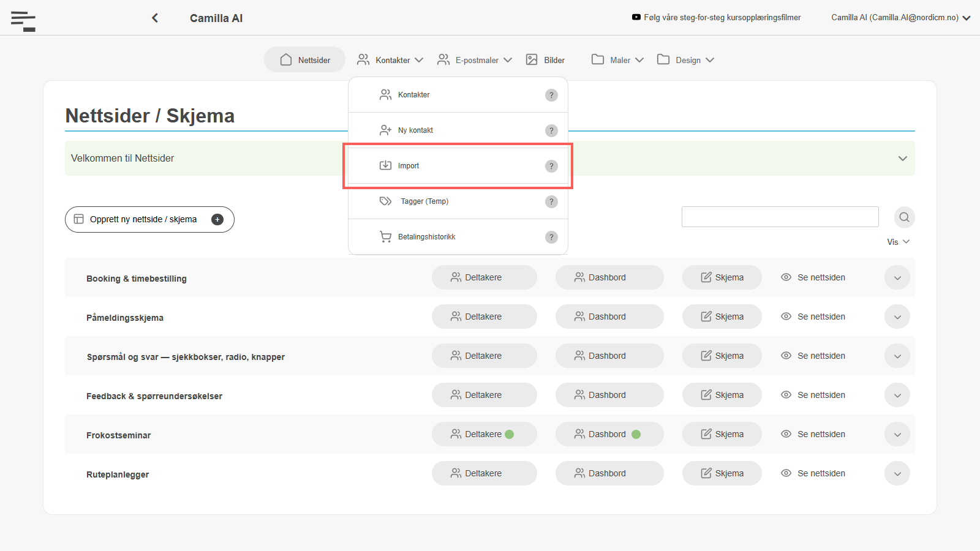The width and height of the screenshot is (980, 551).
Task: Open the Bilder section
Action: click(x=545, y=60)
